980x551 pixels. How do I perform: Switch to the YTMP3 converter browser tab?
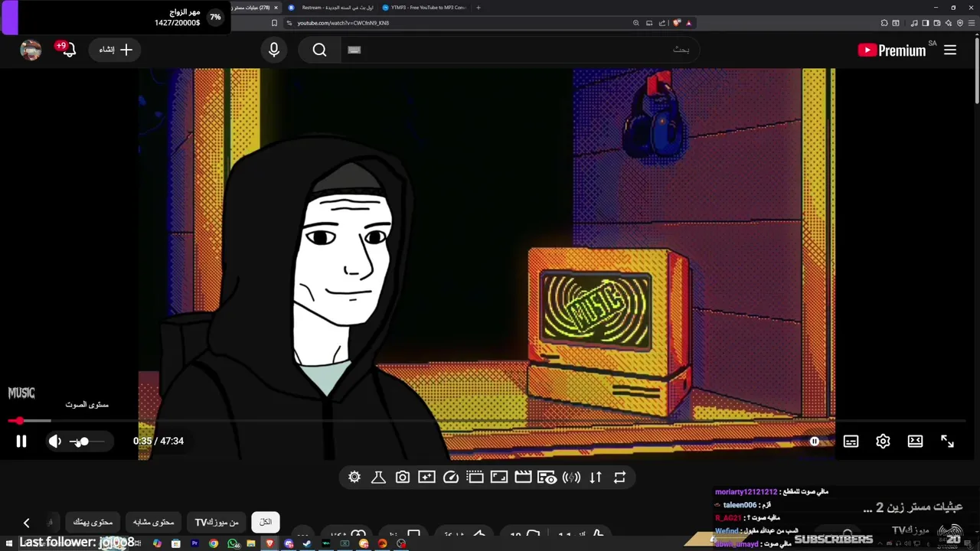[x=425, y=8]
